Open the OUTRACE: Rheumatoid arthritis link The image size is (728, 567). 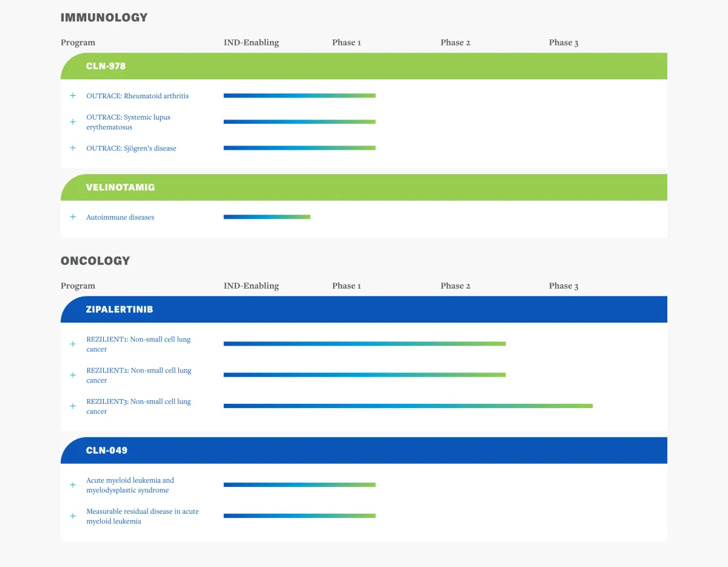137,96
